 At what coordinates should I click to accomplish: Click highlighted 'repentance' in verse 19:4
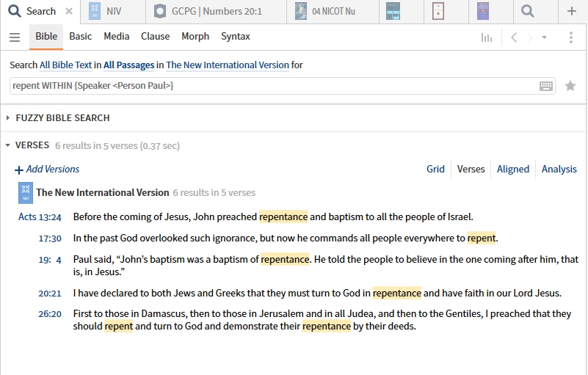[285, 260]
